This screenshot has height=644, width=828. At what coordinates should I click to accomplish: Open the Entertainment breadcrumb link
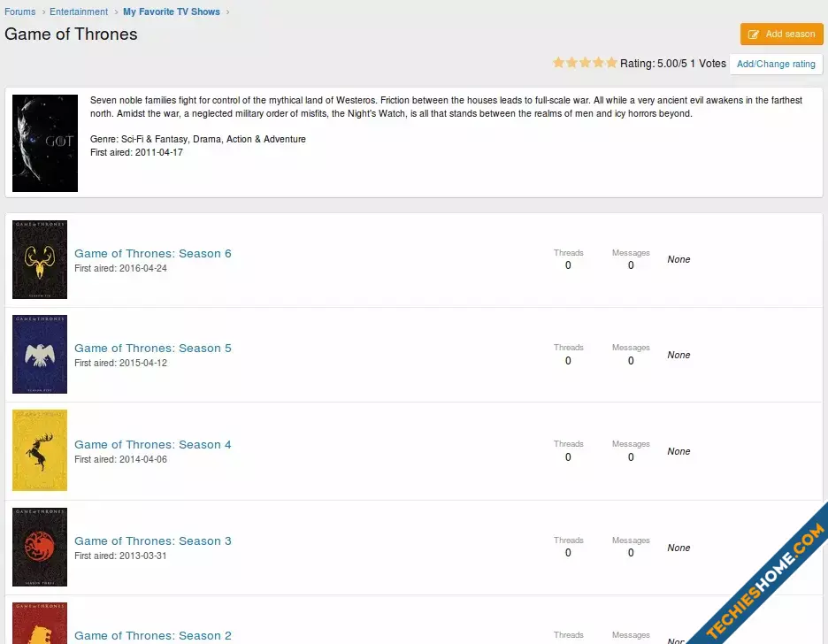[79, 11]
